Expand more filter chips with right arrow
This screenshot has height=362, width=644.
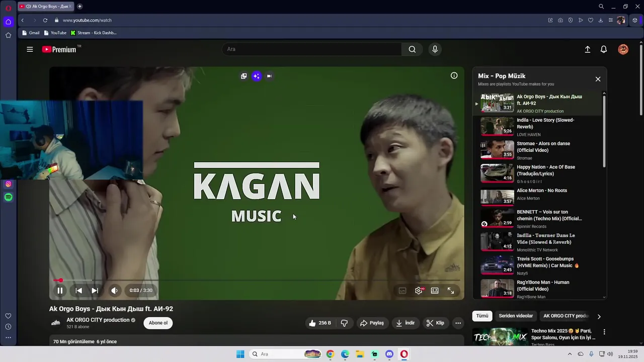pyautogui.click(x=599, y=316)
